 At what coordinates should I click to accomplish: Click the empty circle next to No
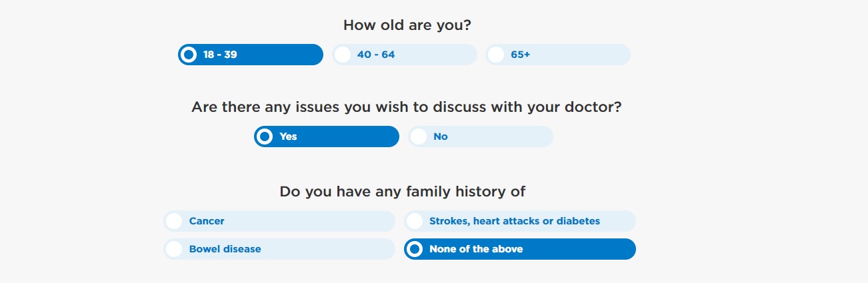pos(419,137)
